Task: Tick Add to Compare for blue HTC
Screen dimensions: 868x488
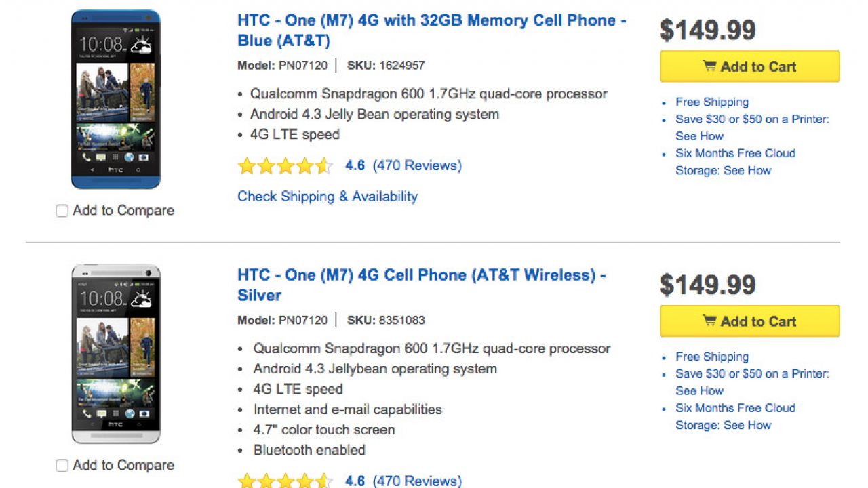Action: (x=62, y=211)
